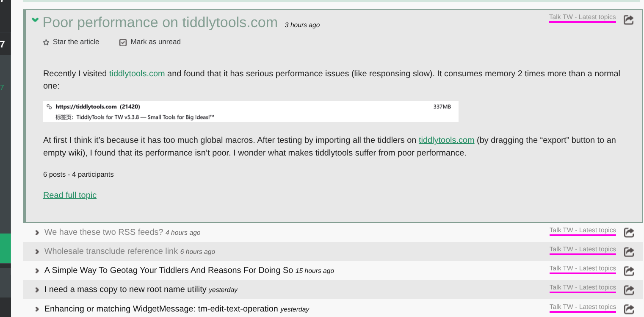Click share icon for RSS feeds article
The width and height of the screenshot is (644, 317).
pyautogui.click(x=629, y=233)
